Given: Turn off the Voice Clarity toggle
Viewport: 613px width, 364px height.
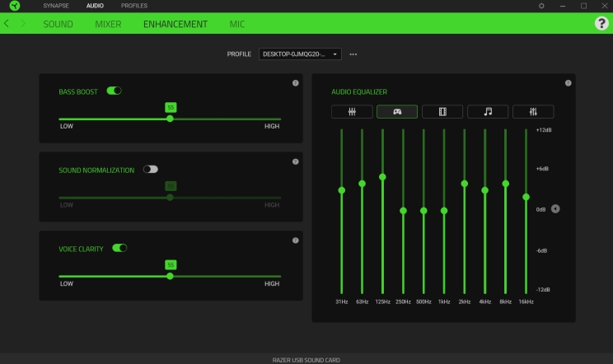Looking at the screenshot, I should (x=119, y=248).
